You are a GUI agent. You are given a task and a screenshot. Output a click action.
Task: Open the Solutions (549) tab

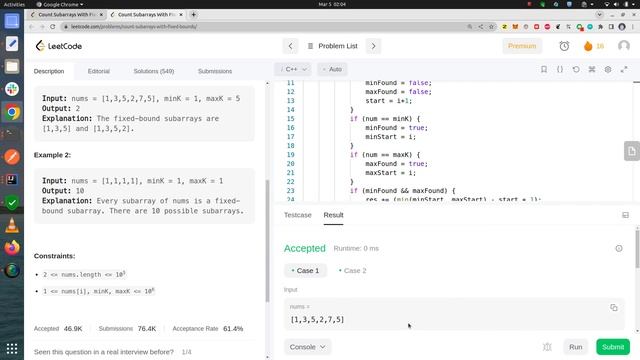pos(154,71)
